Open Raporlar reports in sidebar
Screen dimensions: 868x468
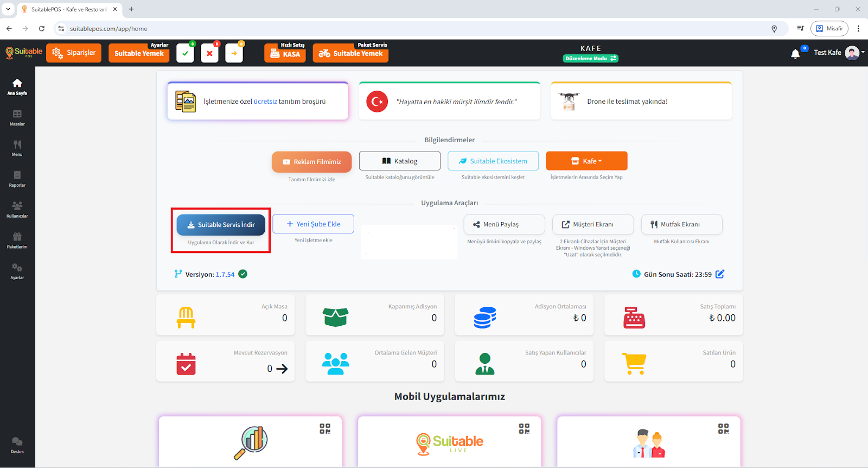(17, 175)
